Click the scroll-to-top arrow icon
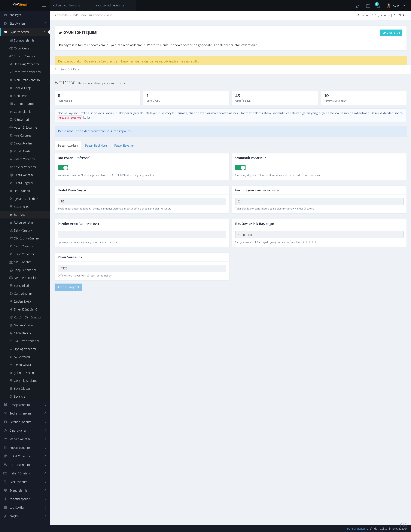Image resolution: width=411 pixels, height=532 pixels. click(x=403, y=526)
